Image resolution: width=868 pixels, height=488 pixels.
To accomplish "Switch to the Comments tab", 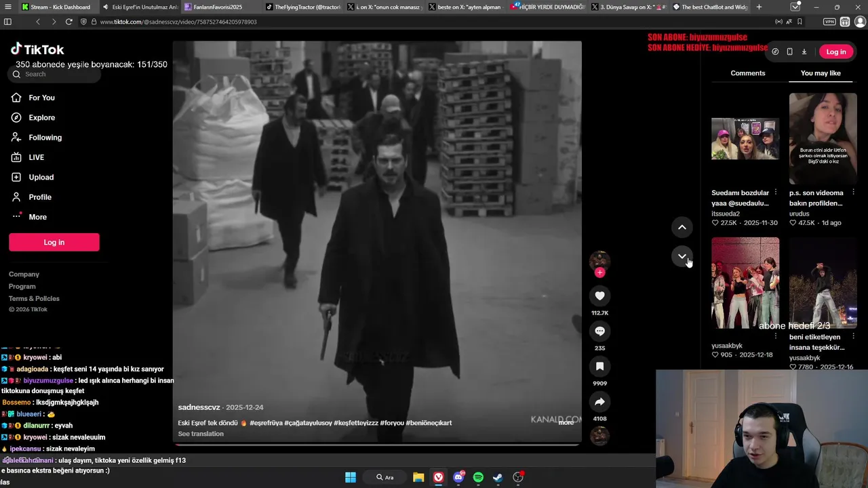I will [748, 73].
